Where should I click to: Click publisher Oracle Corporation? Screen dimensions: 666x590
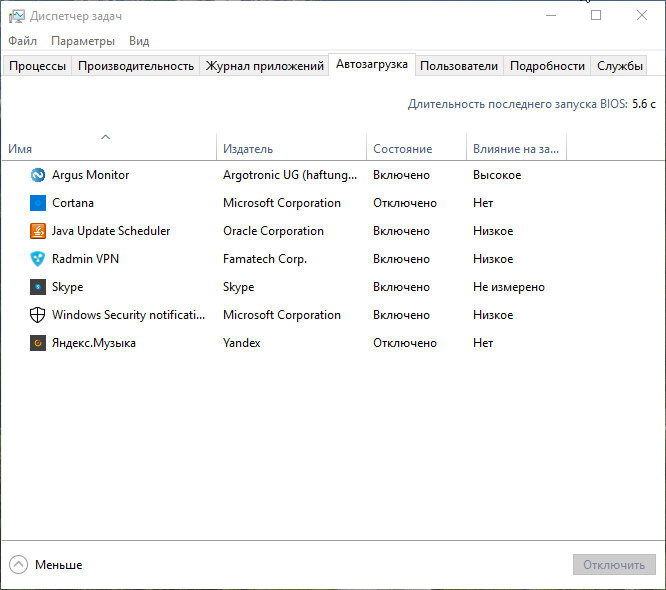(x=274, y=231)
